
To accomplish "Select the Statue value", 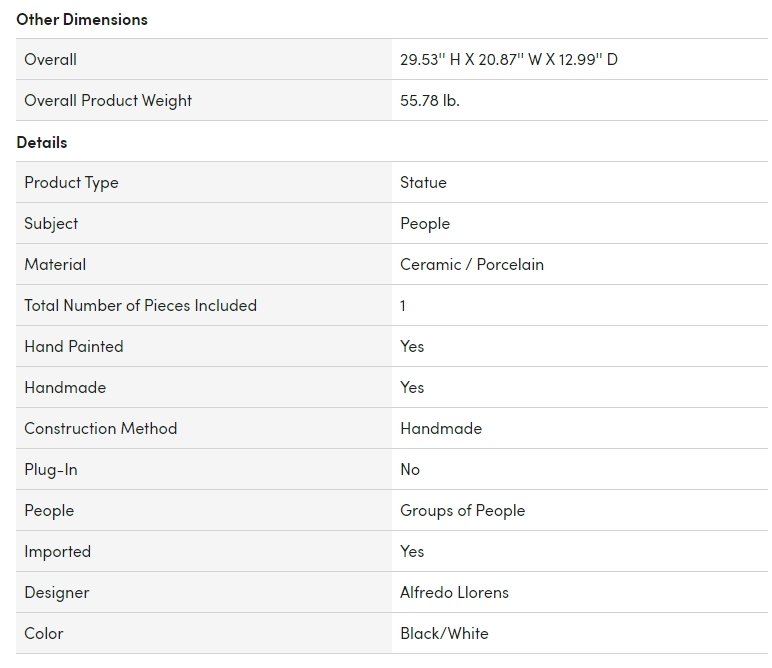I will [x=423, y=182].
